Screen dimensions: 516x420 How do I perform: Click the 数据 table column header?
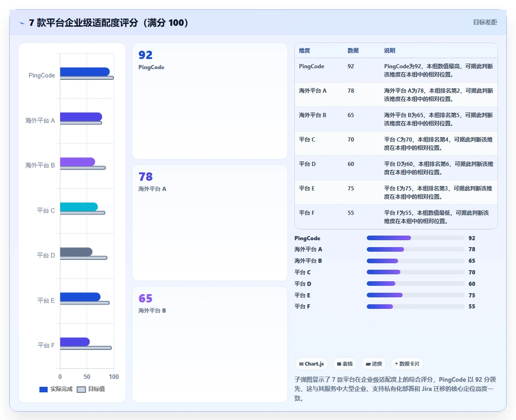pyautogui.click(x=353, y=50)
